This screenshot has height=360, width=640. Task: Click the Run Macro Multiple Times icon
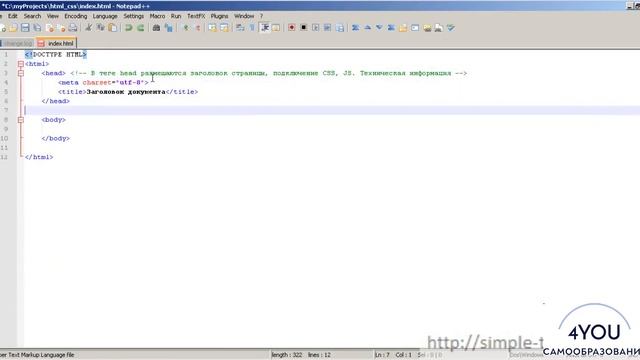pyautogui.click(x=327, y=28)
